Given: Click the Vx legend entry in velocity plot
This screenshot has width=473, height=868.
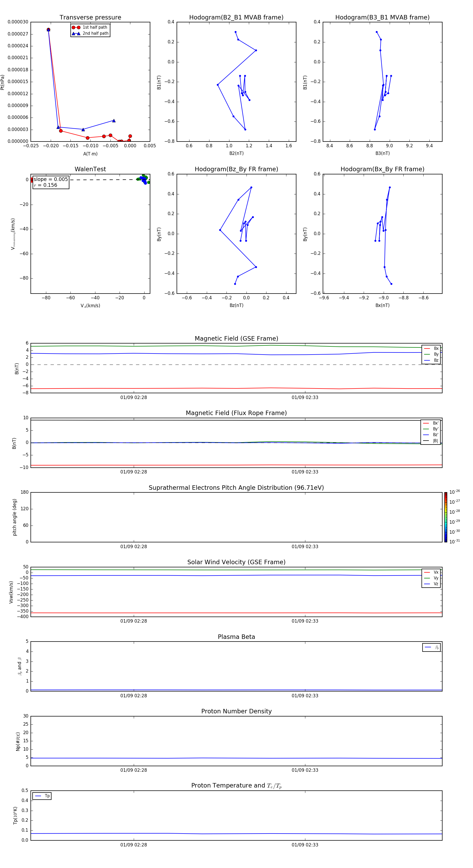Looking at the screenshot, I should 431,572.
